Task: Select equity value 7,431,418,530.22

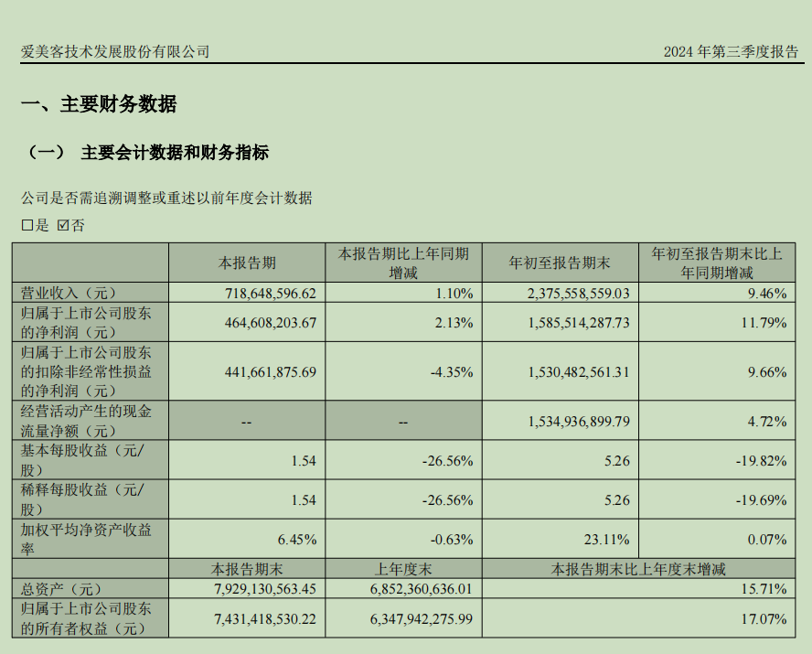Action: click(265, 619)
